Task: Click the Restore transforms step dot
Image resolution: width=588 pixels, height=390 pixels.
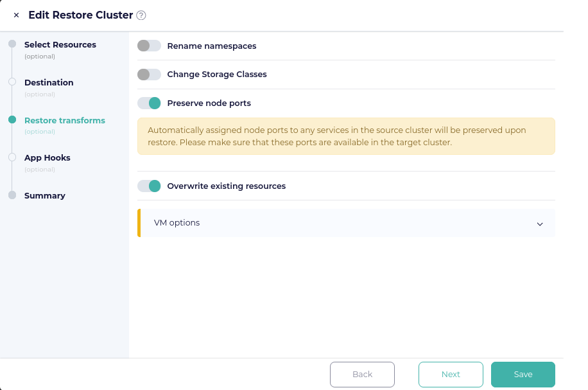Action: click(12, 120)
